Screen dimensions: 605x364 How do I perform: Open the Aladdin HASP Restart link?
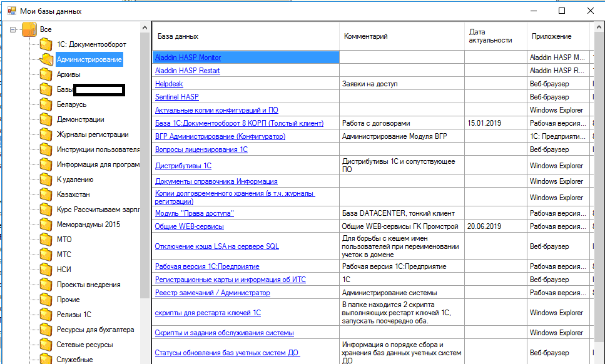point(188,71)
